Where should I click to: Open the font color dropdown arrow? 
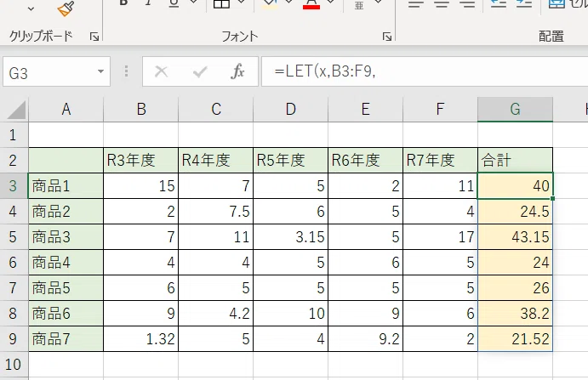pos(330,3)
